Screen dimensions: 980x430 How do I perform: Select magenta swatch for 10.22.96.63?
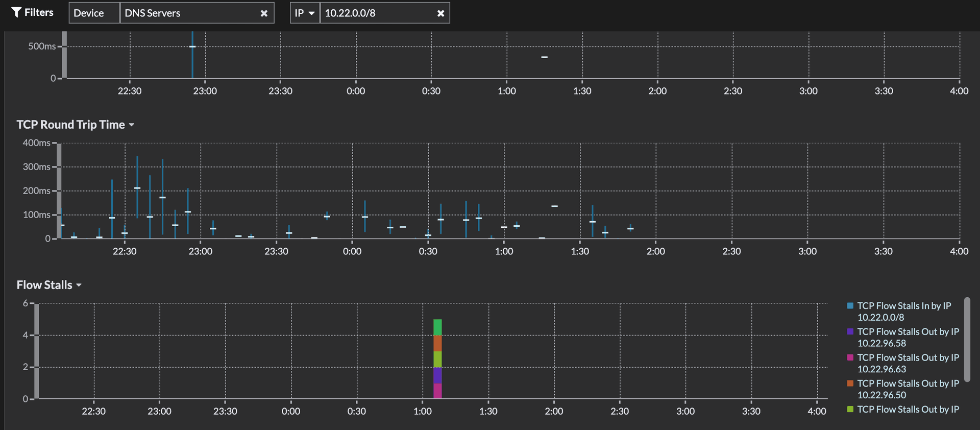click(850, 357)
